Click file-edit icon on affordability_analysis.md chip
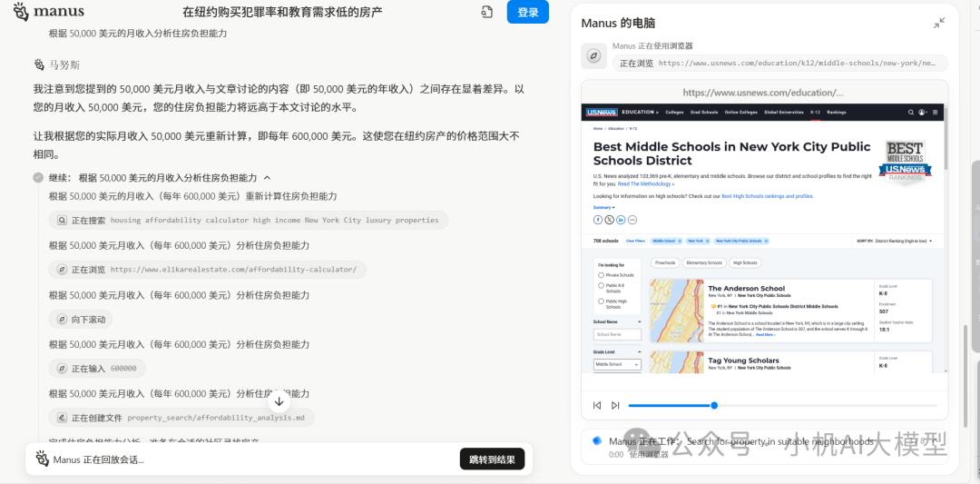The width and height of the screenshot is (980, 484). tap(62, 418)
